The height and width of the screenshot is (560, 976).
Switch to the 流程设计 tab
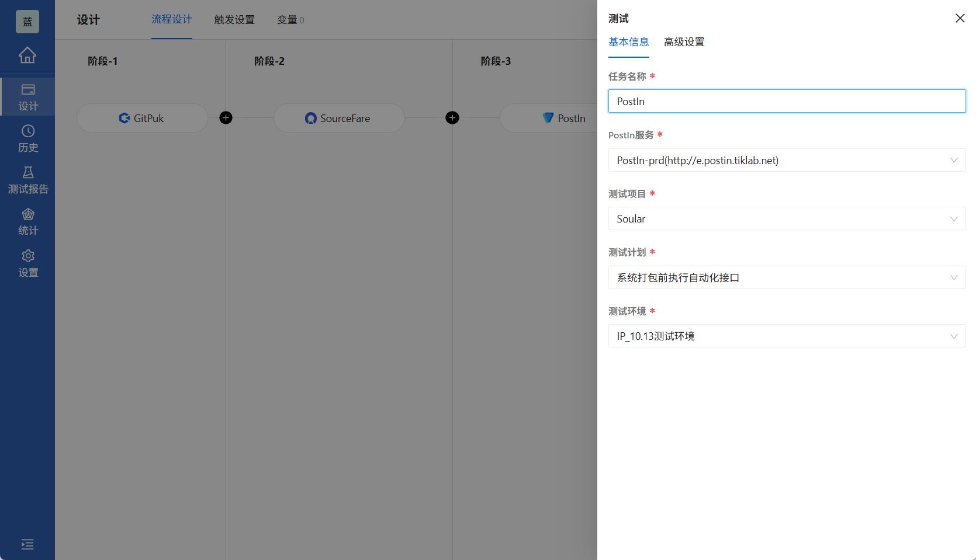tap(171, 19)
